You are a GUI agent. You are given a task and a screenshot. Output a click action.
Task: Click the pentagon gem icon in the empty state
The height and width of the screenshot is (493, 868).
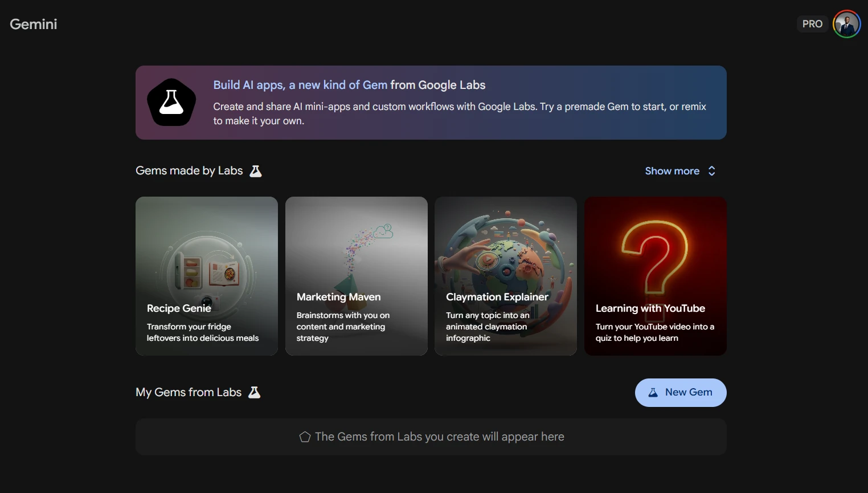(305, 437)
